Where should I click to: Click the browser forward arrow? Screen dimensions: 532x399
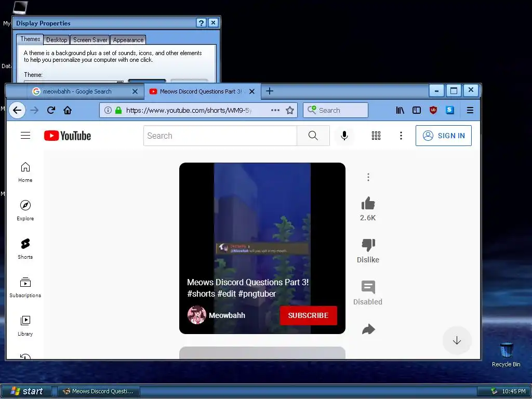coord(34,110)
